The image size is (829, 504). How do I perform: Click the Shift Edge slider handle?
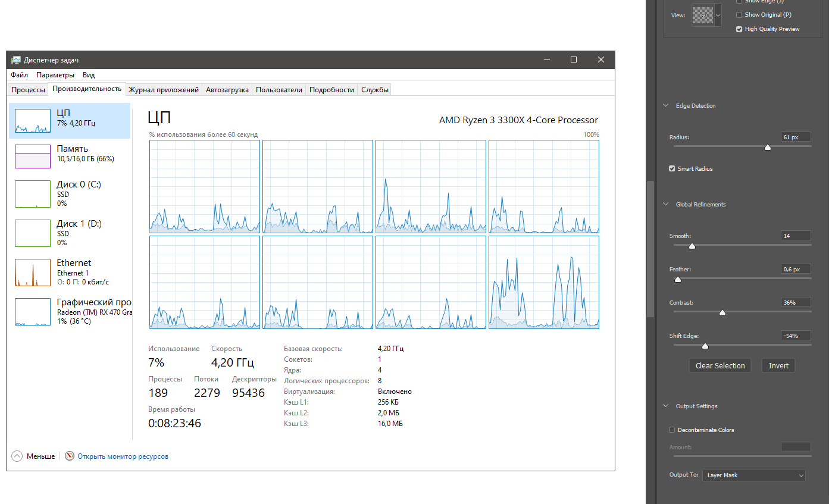pyautogui.click(x=705, y=346)
